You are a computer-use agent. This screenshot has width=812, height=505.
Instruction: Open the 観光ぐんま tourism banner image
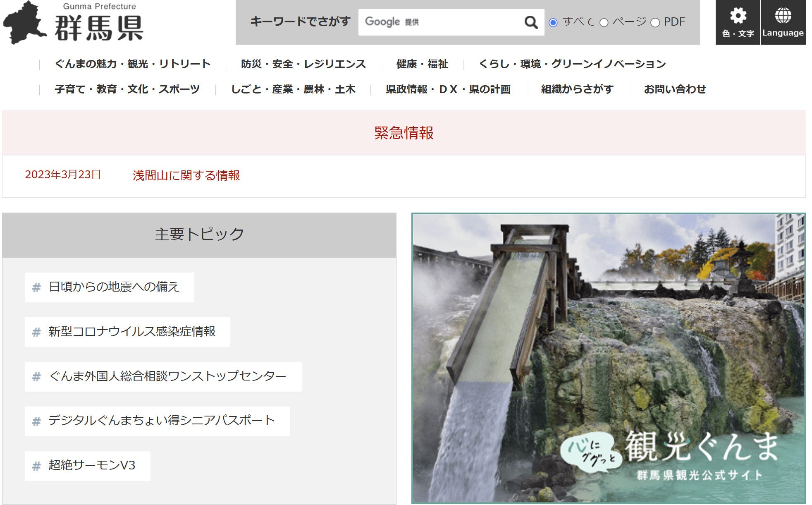point(608,358)
